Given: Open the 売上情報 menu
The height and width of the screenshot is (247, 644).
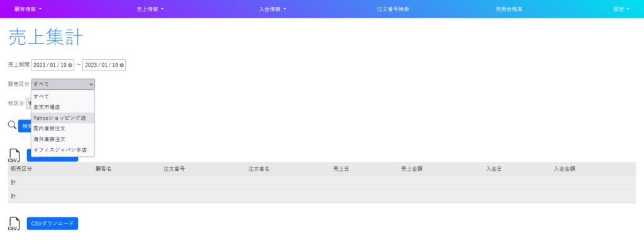Looking at the screenshot, I should pos(150,9).
